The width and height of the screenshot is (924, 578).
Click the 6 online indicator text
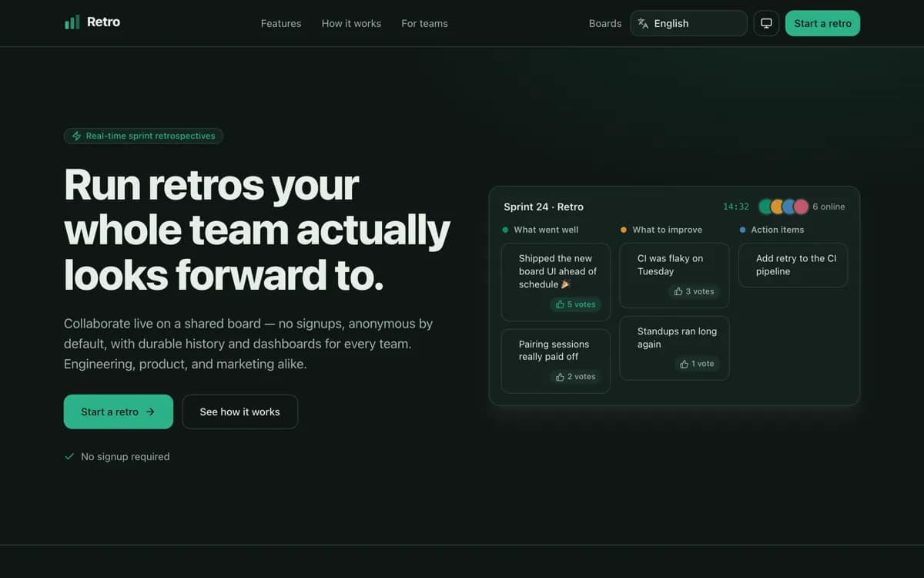[829, 207]
